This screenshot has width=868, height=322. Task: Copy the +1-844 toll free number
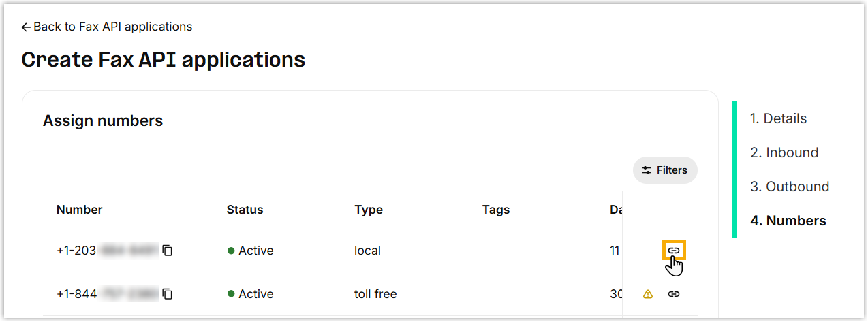(168, 294)
